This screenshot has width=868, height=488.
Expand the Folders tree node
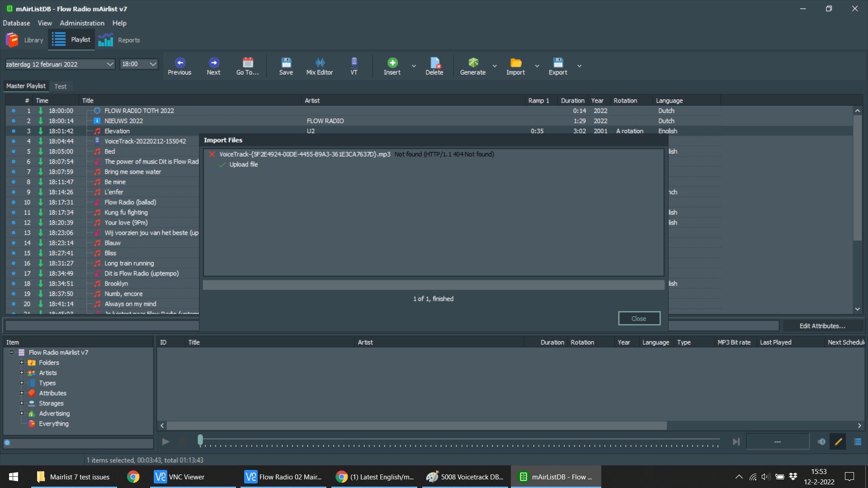pyautogui.click(x=22, y=362)
